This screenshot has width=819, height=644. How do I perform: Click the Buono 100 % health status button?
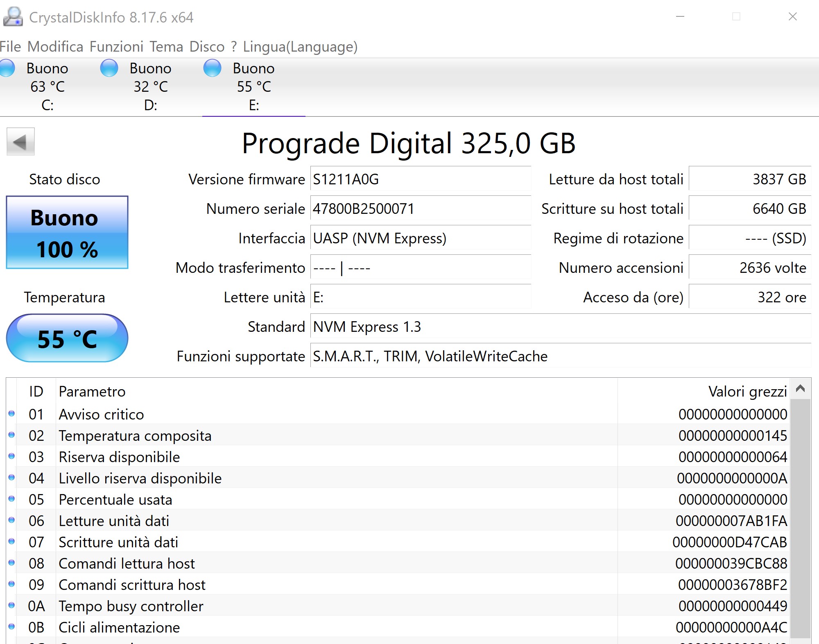(67, 232)
